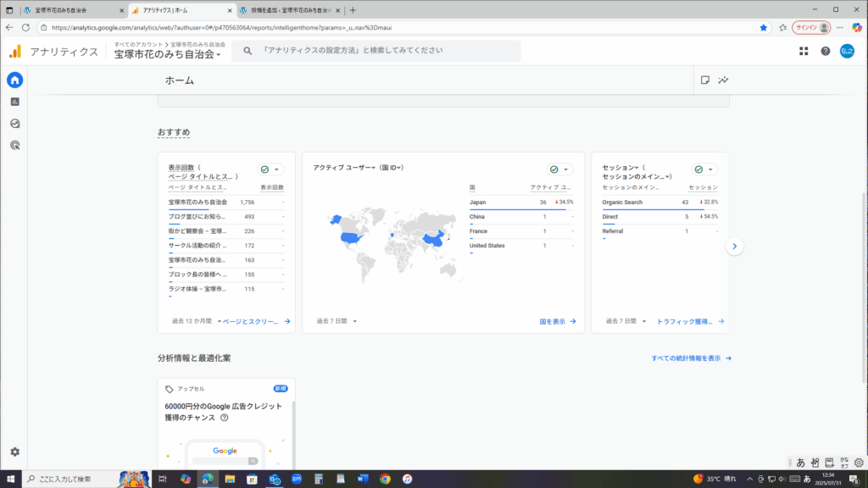
Task: Focus the Analytics search field
Action: [x=376, y=51]
